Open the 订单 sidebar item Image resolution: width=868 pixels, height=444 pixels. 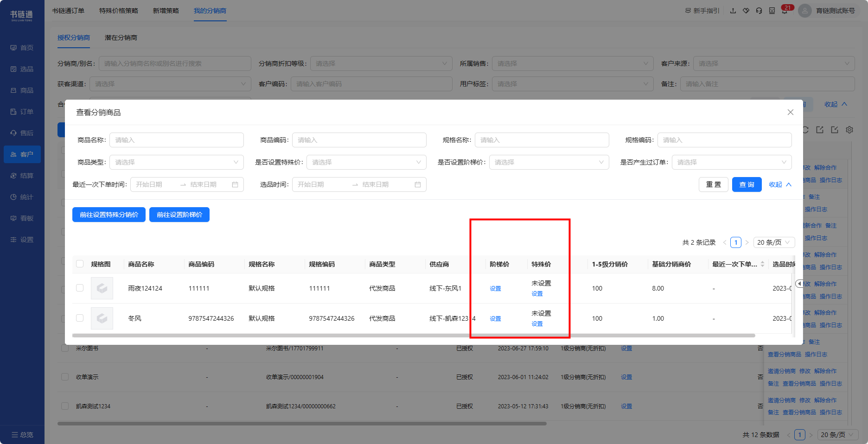(22, 112)
